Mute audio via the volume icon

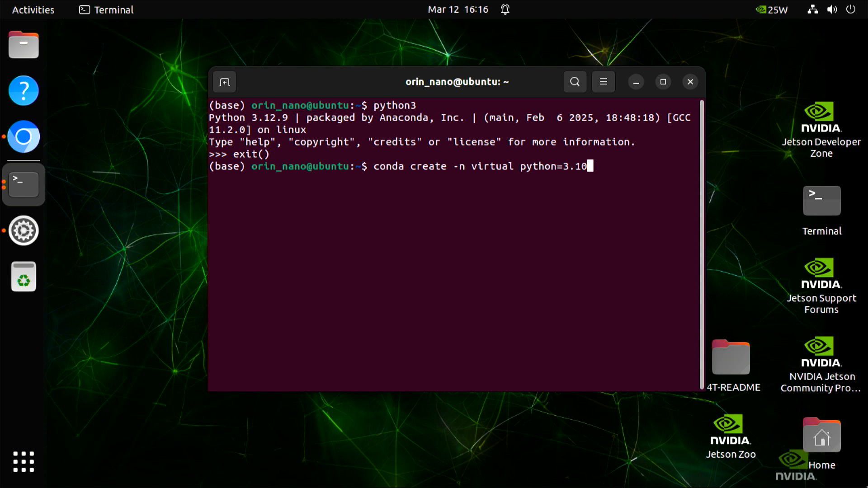tap(831, 9)
